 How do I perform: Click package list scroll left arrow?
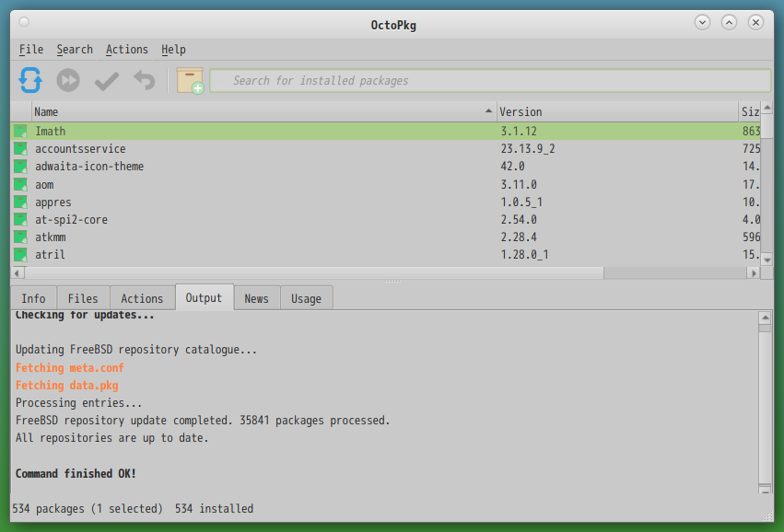(17, 273)
